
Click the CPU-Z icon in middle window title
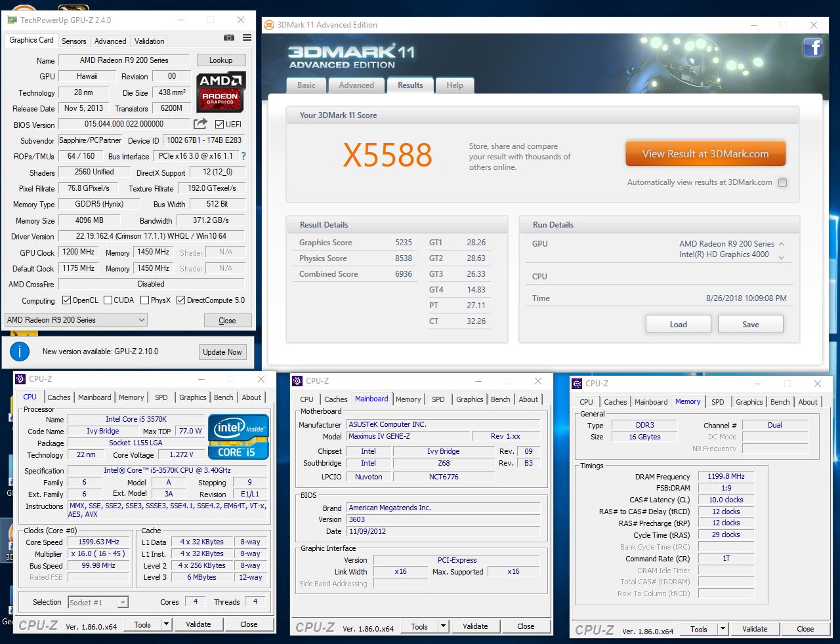click(x=298, y=381)
